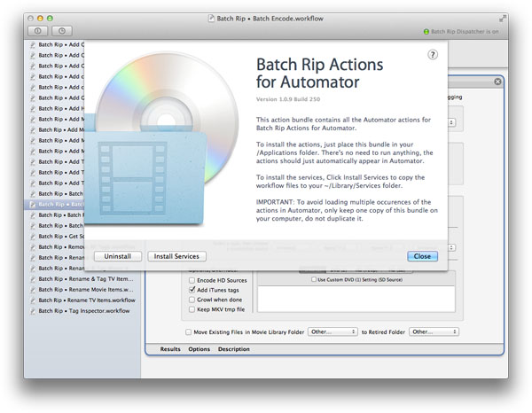This screenshot has width=532, height=413.
Task: Click the green Batch Rip Dispatcher status indicator
Action: (x=426, y=32)
